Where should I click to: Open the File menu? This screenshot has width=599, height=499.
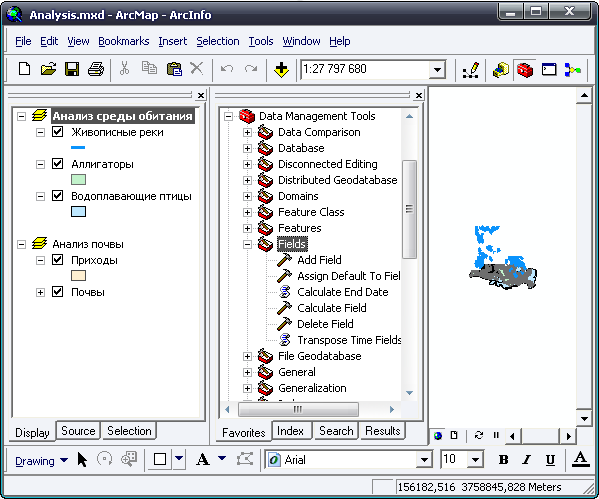[x=23, y=41]
